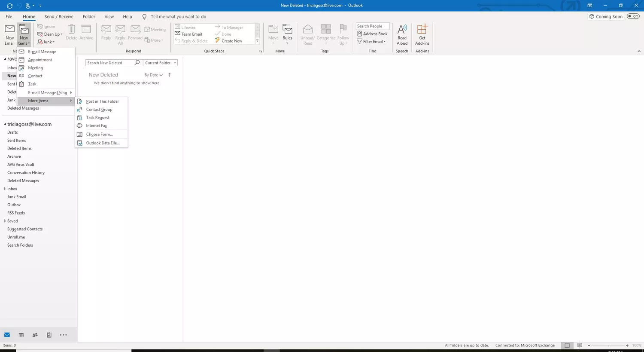644x352 pixels.
Task: Open the Conversation History folder
Action: click(x=26, y=172)
